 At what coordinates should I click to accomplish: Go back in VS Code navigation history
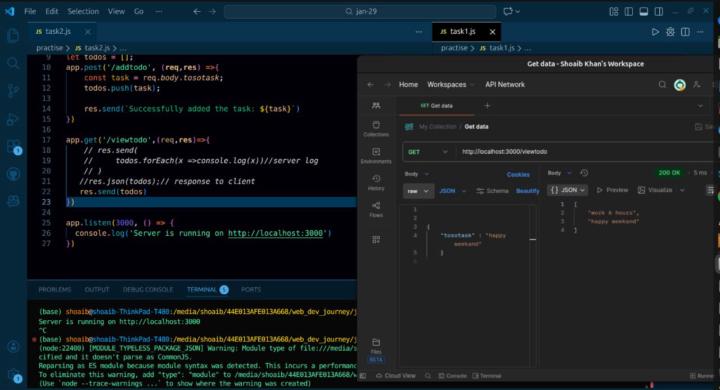(197, 11)
